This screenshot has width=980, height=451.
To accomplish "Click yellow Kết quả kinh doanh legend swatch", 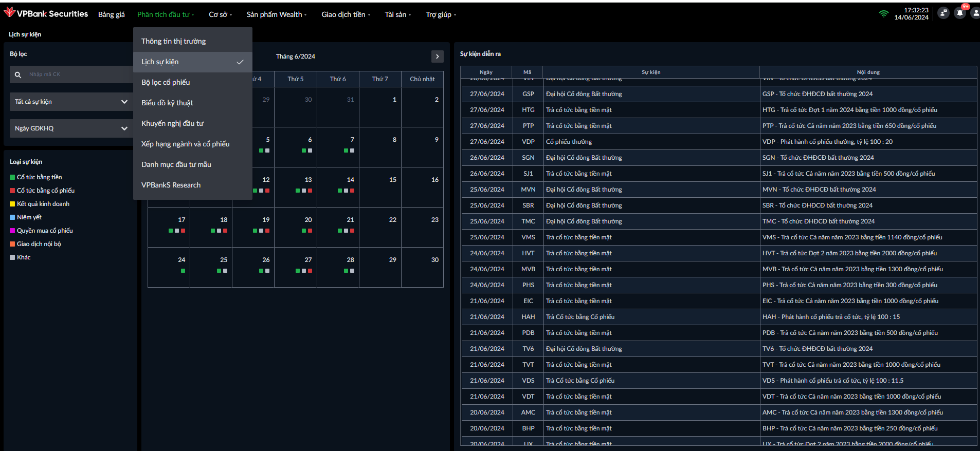I will pyautogui.click(x=12, y=204).
